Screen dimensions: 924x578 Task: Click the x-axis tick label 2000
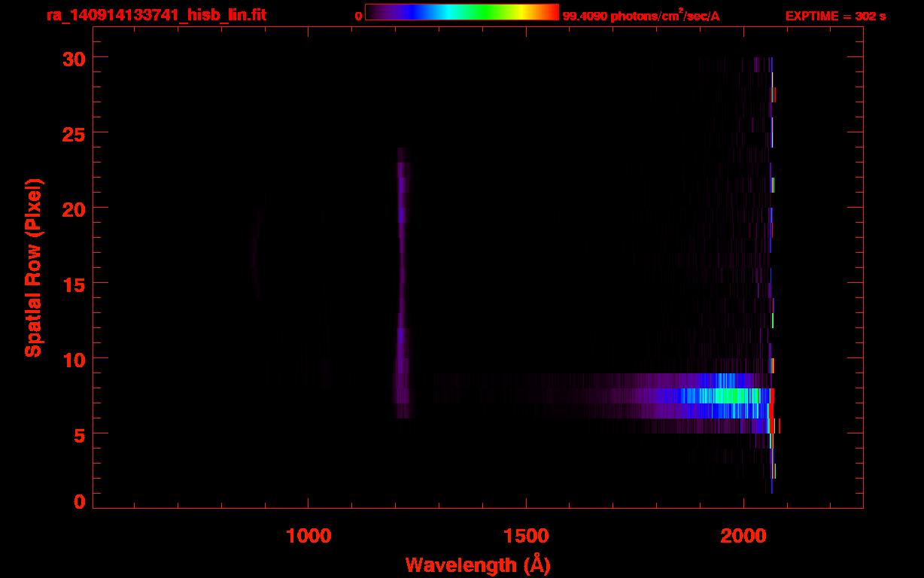click(x=743, y=536)
